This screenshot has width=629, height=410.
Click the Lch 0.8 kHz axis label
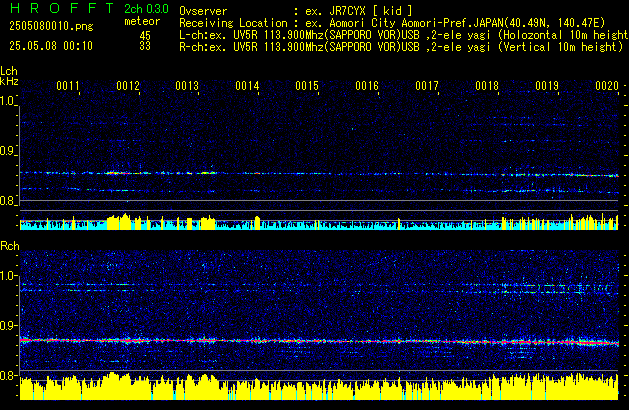point(7,201)
